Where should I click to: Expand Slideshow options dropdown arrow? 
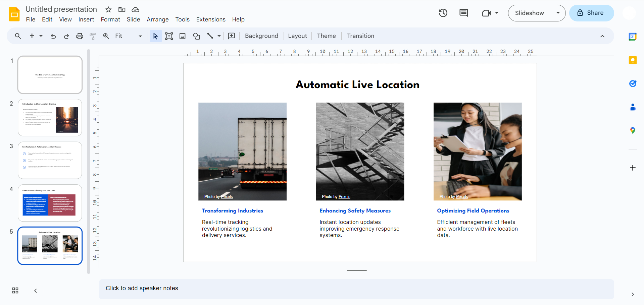[558, 13]
